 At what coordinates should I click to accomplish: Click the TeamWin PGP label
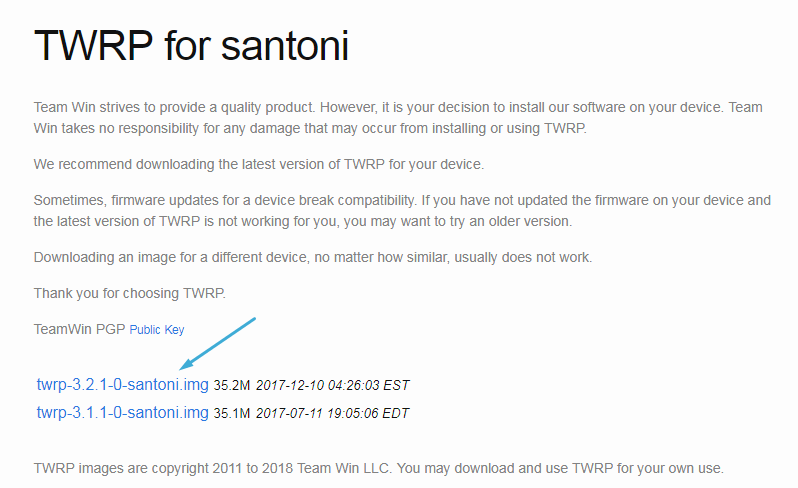[x=79, y=329]
